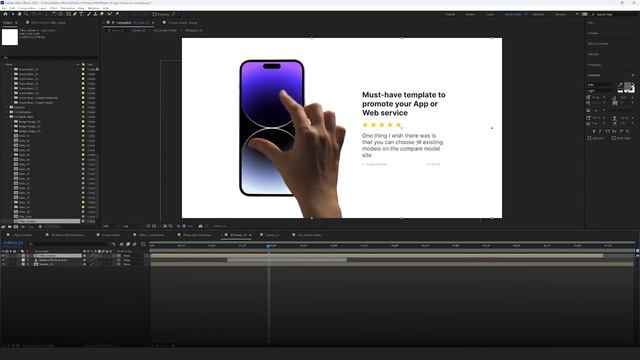Open the font family dropdown in Character
Viewport: 640px width, 360px height.
tap(599, 84)
